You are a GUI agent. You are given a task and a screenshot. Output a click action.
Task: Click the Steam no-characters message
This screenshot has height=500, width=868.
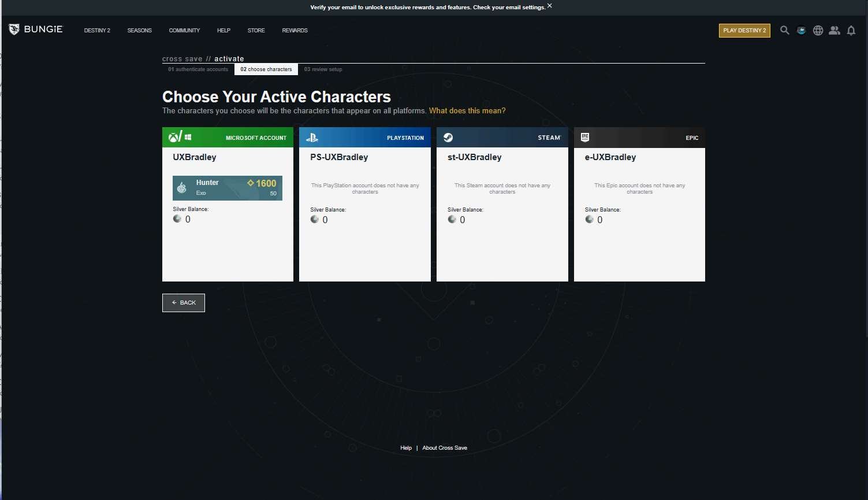click(x=502, y=188)
